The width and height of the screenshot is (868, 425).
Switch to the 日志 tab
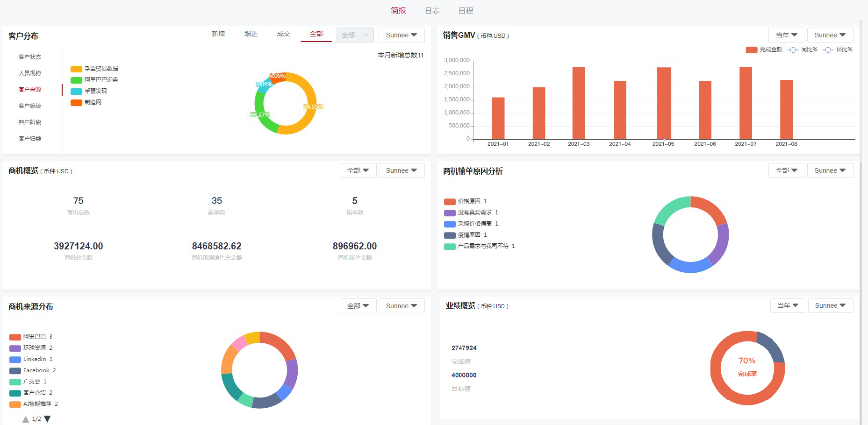432,10
